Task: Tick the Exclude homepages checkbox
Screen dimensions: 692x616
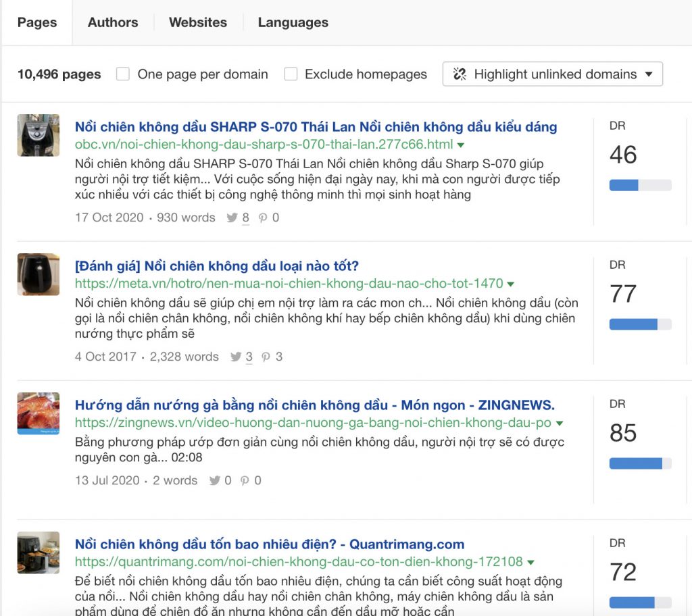Action: 291,74
